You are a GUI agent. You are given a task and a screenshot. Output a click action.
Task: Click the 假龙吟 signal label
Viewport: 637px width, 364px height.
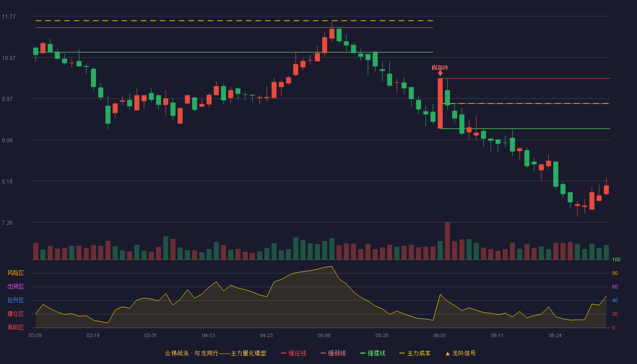click(440, 67)
